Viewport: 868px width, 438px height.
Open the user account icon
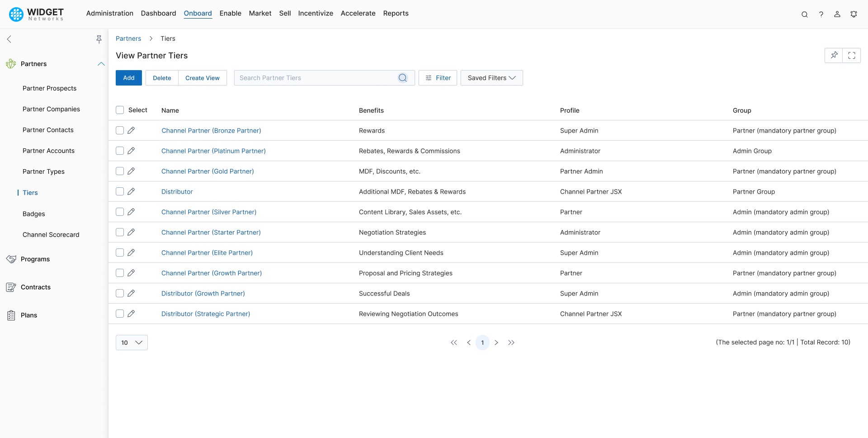click(x=837, y=14)
